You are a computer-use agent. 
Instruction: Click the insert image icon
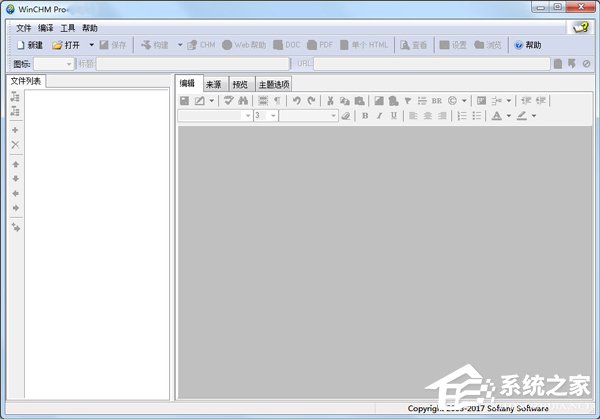[x=379, y=101]
